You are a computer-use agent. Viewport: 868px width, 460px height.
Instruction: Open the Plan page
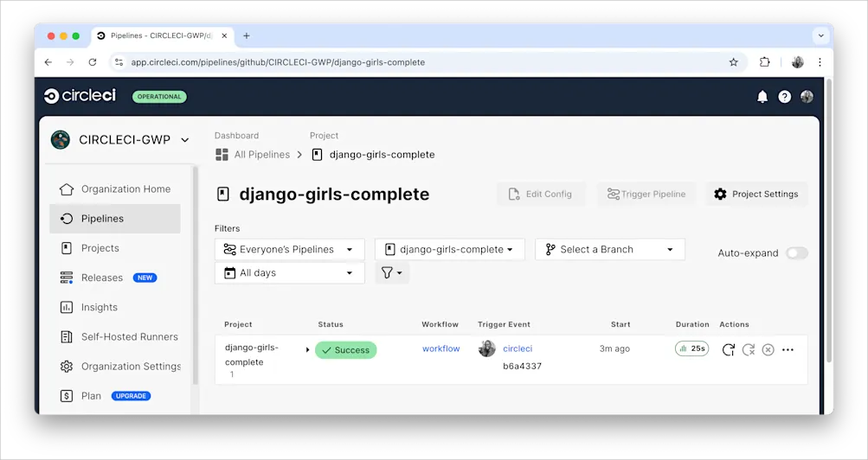pyautogui.click(x=91, y=396)
